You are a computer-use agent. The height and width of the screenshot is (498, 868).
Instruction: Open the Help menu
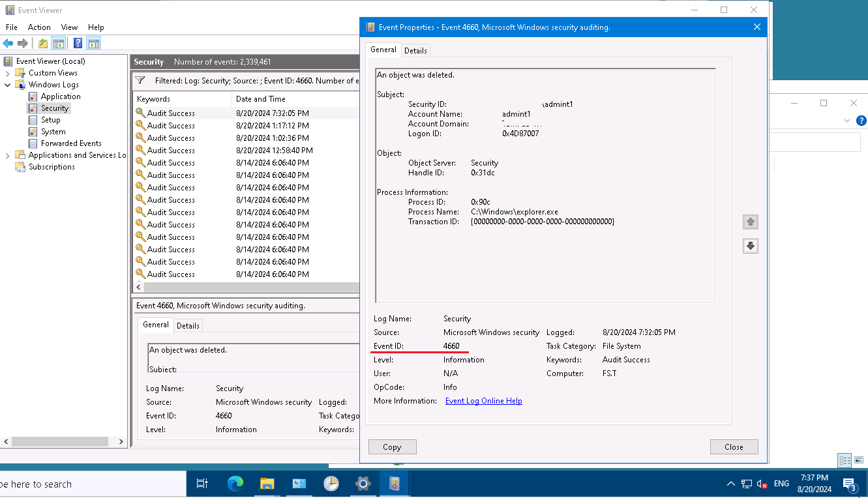coord(96,27)
